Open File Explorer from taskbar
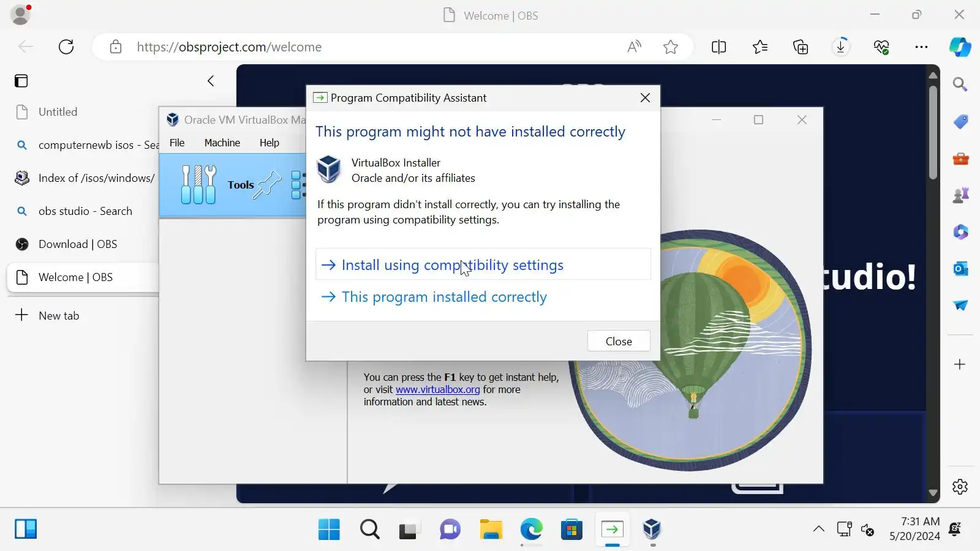 (x=491, y=529)
